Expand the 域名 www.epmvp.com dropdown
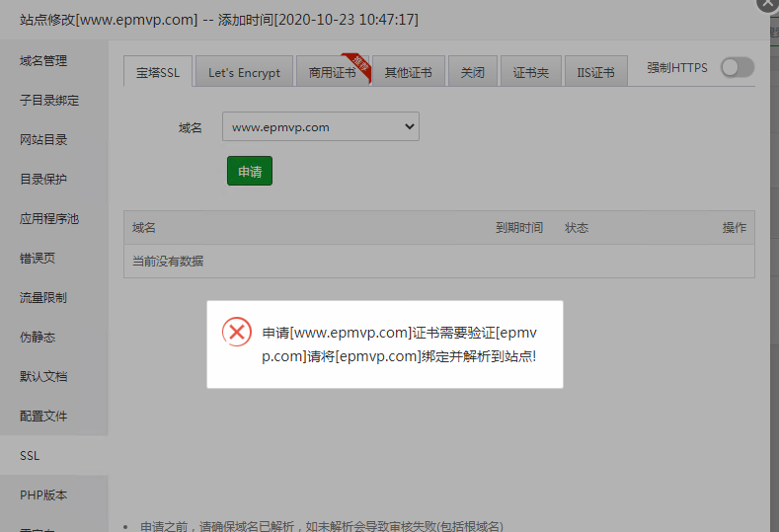This screenshot has width=779, height=532. 321,126
